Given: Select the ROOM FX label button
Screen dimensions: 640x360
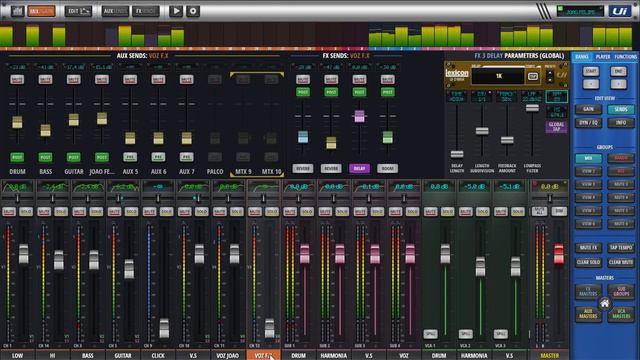Looking at the screenshot, I should pyautogui.click(x=387, y=168).
